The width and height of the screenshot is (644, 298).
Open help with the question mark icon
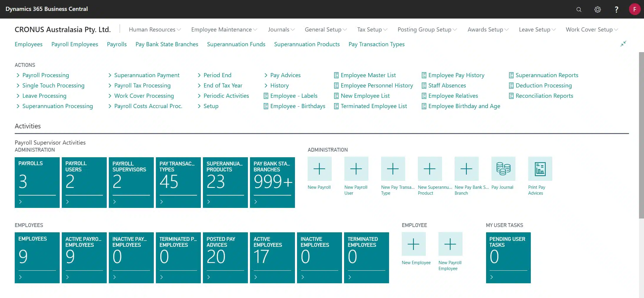click(x=616, y=9)
